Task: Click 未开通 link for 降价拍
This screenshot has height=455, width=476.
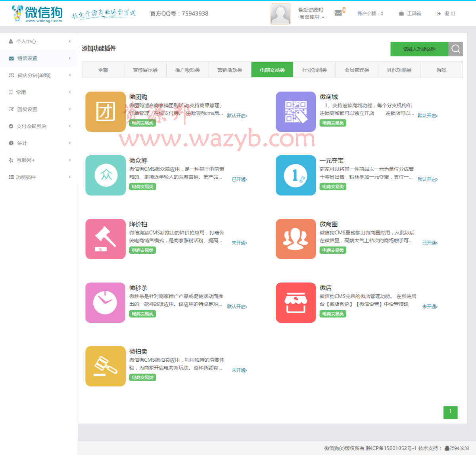Action: [x=240, y=243]
